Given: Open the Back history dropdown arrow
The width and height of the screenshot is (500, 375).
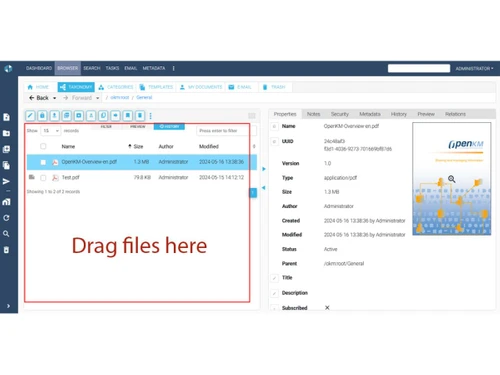Looking at the screenshot, I should tap(54, 98).
